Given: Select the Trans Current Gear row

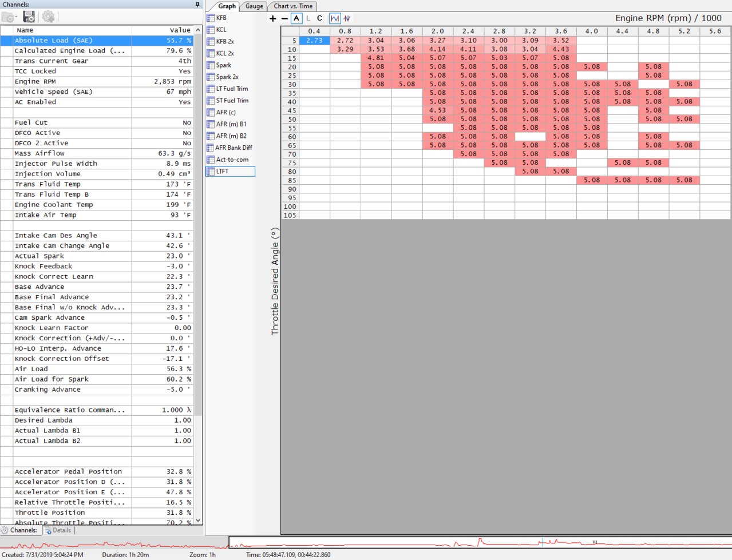Looking at the screenshot, I should 97,61.
